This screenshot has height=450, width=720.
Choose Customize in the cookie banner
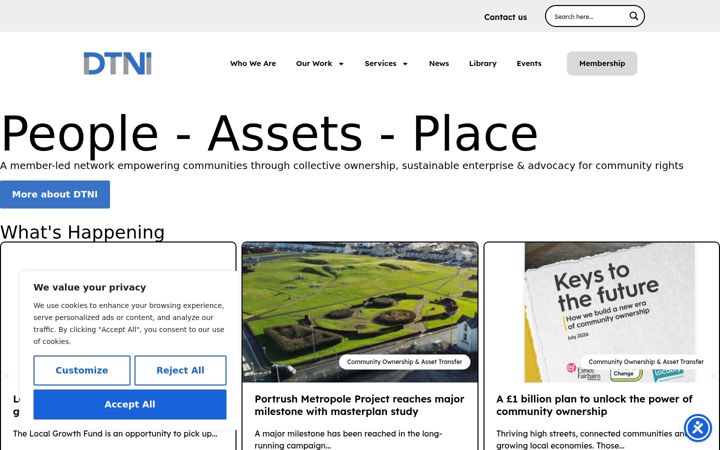click(x=82, y=370)
